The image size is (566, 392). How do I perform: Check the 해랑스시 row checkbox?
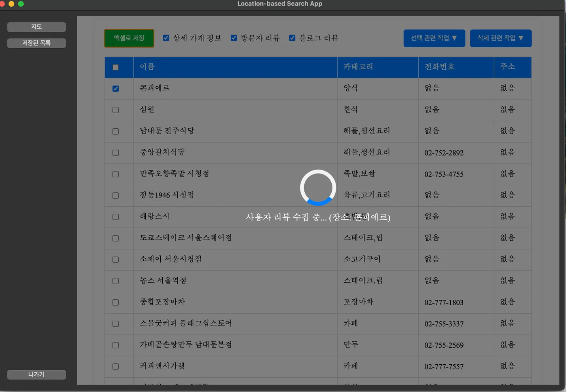pos(116,217)
